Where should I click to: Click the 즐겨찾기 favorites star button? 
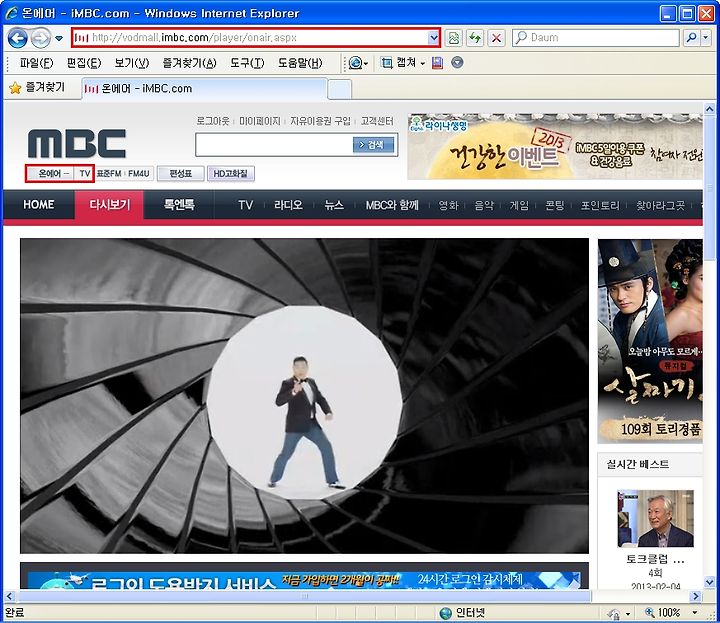pyautogui.click(x=38, y=87)
